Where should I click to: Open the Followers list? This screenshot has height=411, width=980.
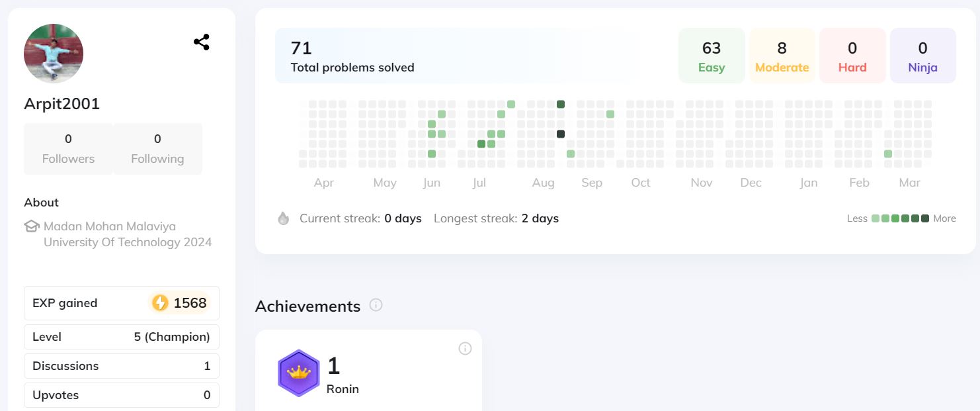(68, 148)
